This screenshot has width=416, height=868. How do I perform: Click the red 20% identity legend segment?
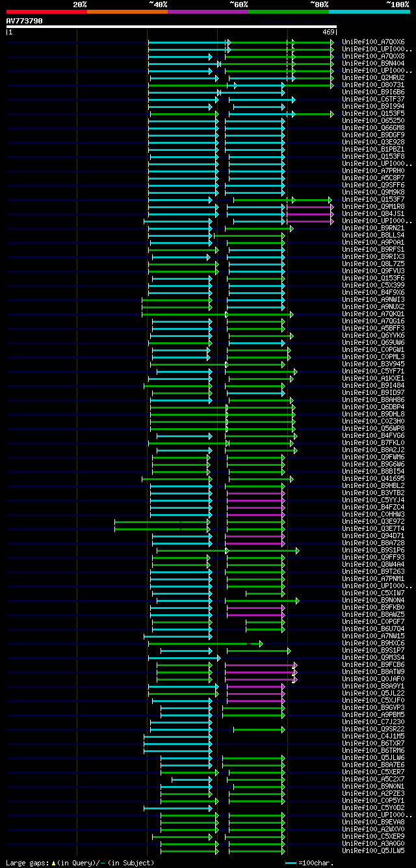point(46,12)
